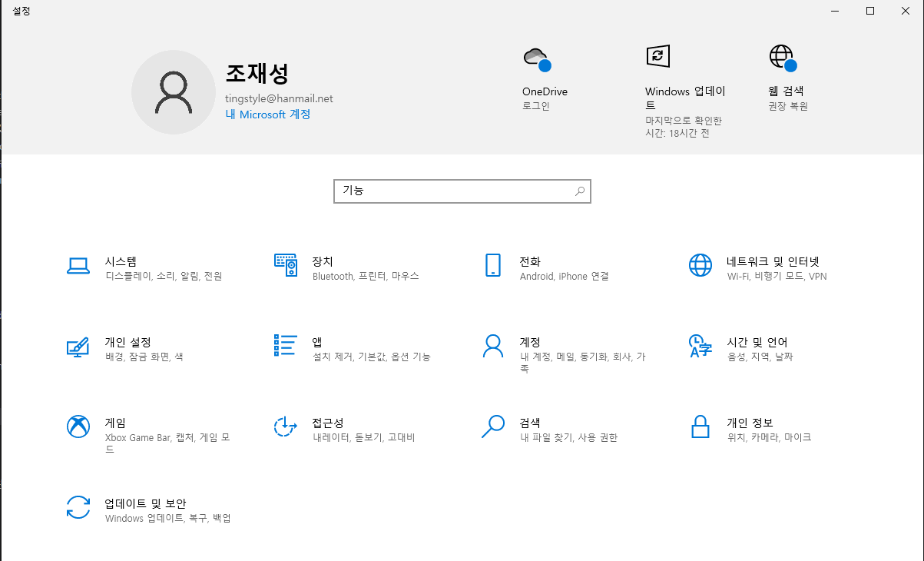Screen dimensions: 924x561
Task: Click the user profile avatar picture
Action: pyautogui.click(x=174, y=92)
